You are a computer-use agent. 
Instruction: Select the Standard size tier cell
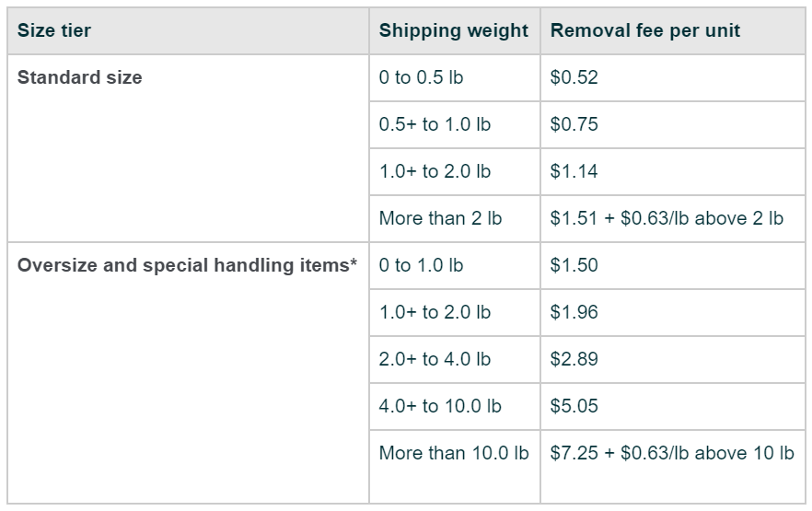click(x=80, y=77)
